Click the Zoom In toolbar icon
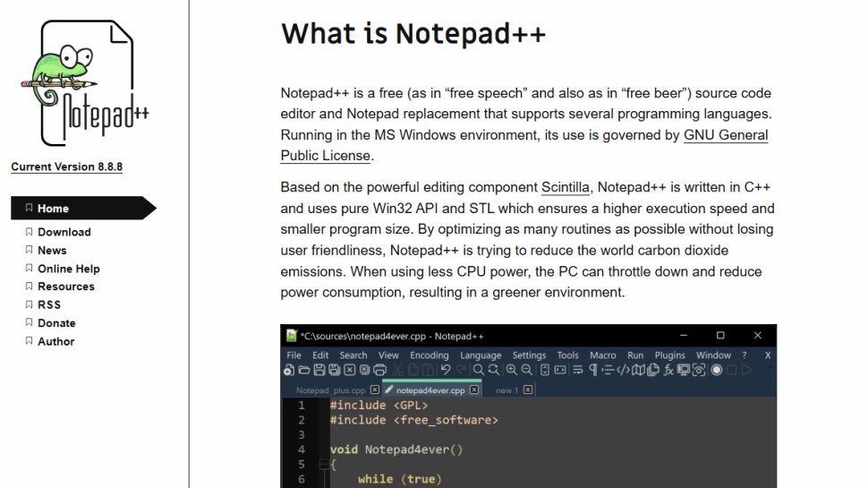The width and height of the screenshot is (868, 488). pos(512,370)
